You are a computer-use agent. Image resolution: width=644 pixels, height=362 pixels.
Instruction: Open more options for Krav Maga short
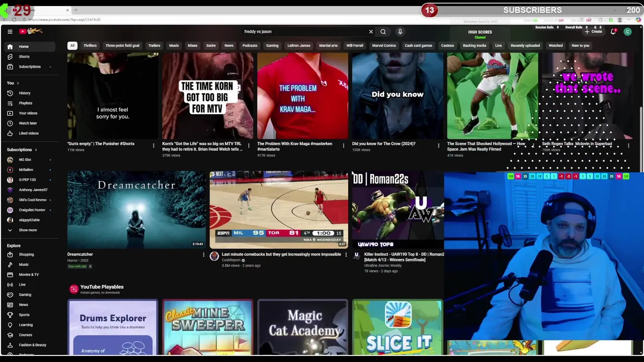(x=344, y=145)
